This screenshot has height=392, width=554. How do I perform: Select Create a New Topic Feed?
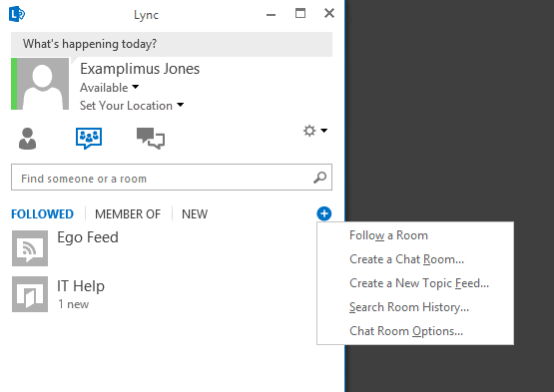(x=415, y=283)
